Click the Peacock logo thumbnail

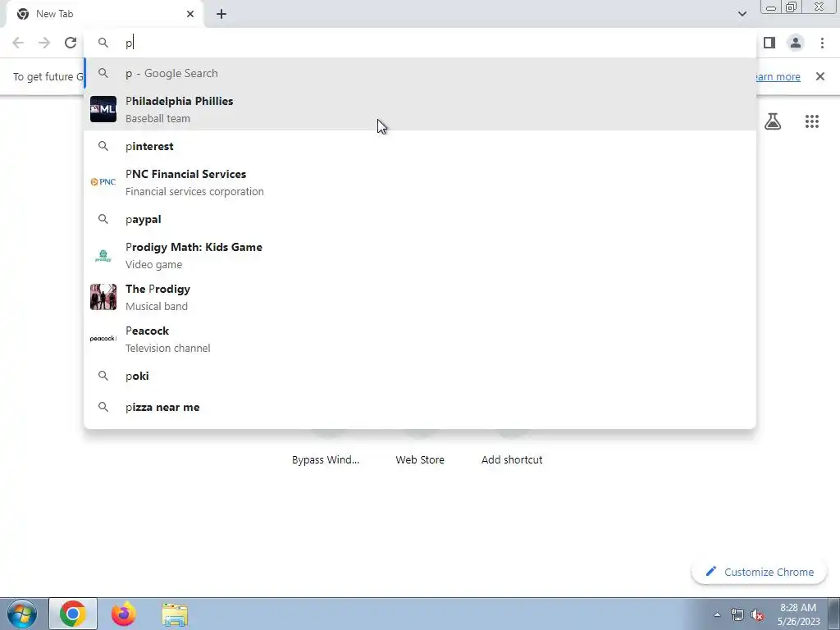(x=103, y=339)
